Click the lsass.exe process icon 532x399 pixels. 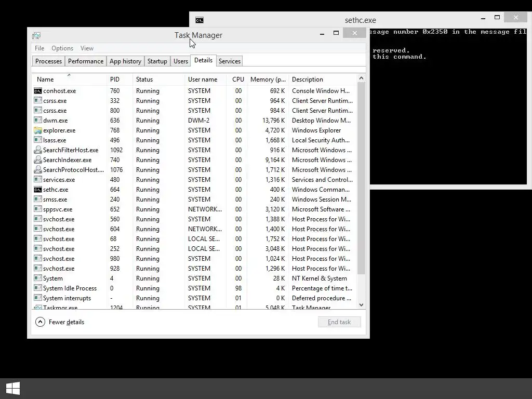[x=37, y=140]
